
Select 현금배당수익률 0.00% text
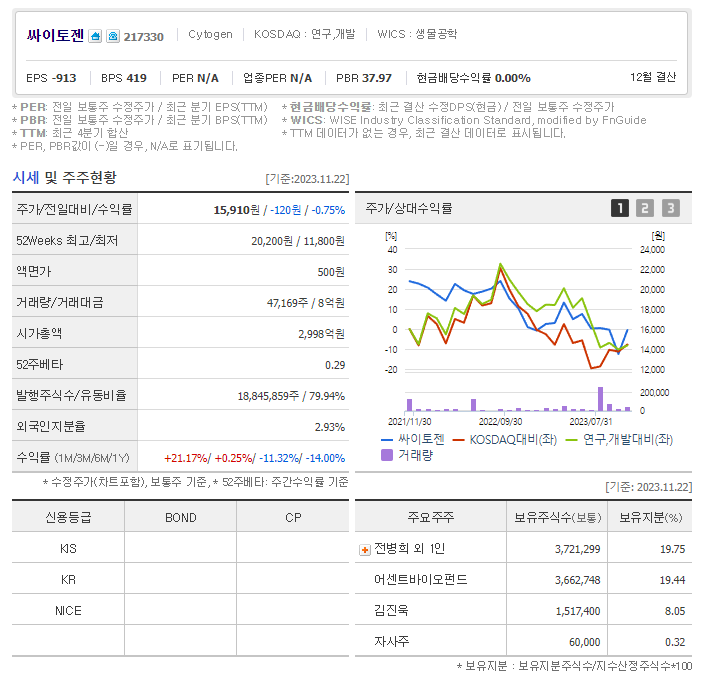coord(473,78)
